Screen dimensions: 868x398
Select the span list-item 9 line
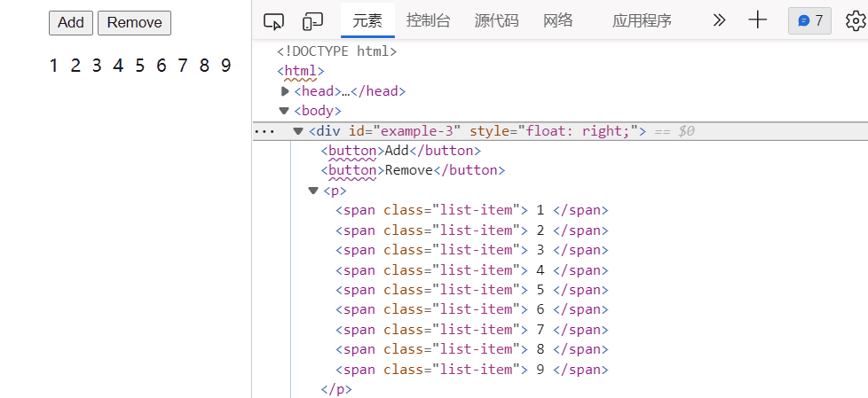click(x=472, y=370)
